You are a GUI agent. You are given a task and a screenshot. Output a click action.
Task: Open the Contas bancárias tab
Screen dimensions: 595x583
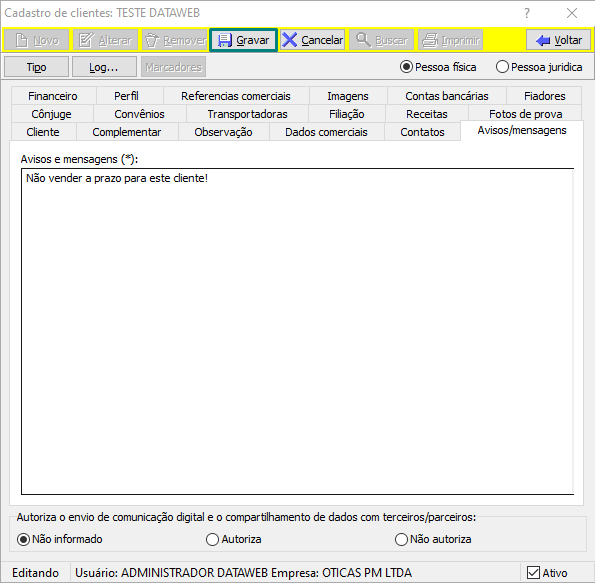coord(447,96)
